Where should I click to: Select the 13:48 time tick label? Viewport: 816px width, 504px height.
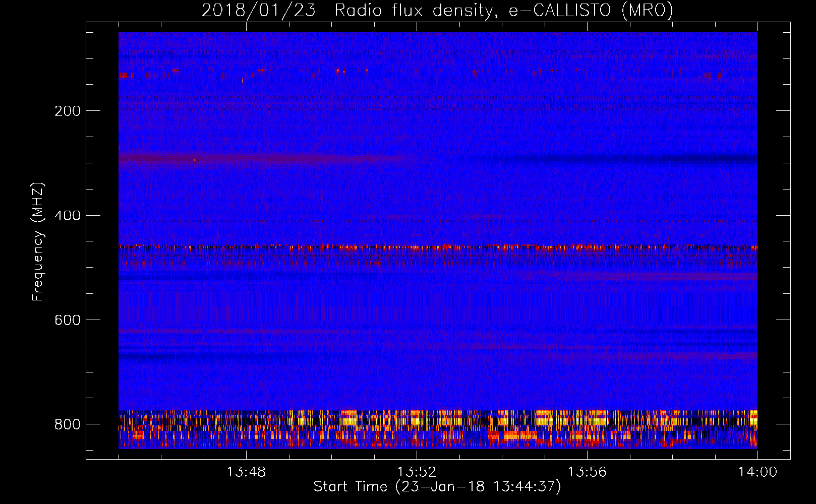pyautogui.click(x=246, y=472)
